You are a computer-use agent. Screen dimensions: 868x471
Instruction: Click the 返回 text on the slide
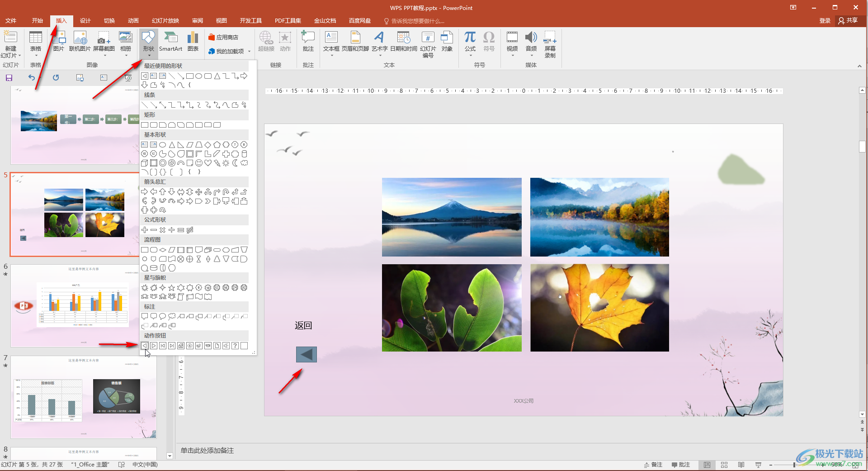click(x=303, y=326)
